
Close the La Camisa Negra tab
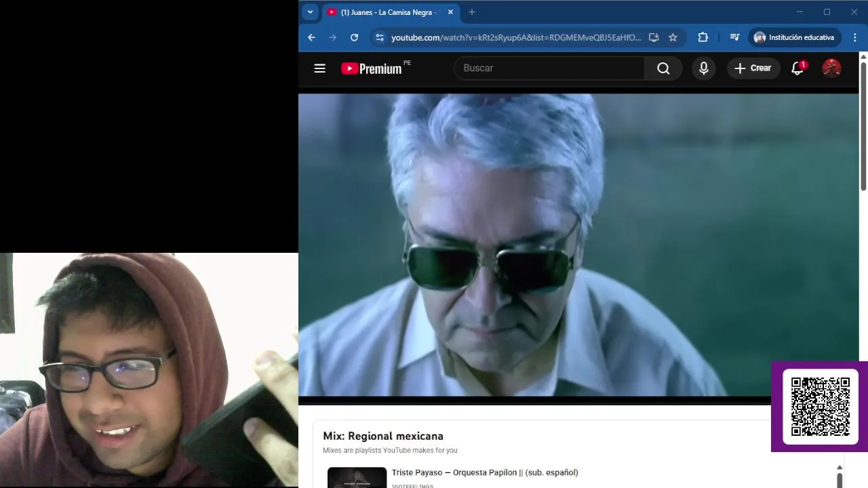pos(450,12)
